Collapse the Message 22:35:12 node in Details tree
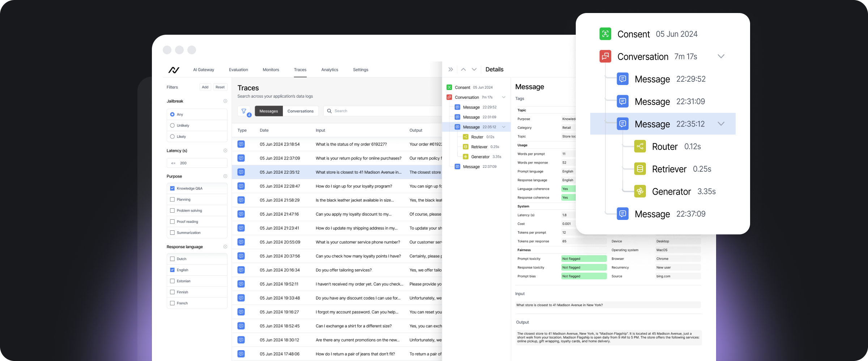868x361 pixels. [x=504, y=127]
